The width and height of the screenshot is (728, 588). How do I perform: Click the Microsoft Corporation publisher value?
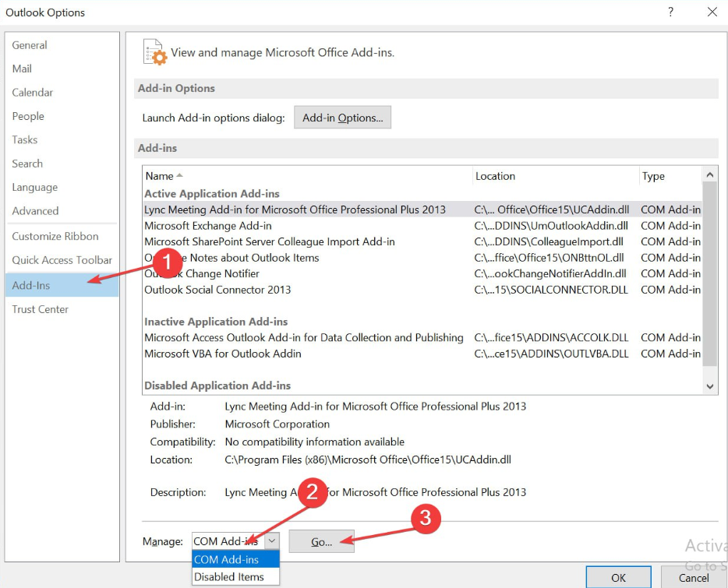click(x=277, y=424)
